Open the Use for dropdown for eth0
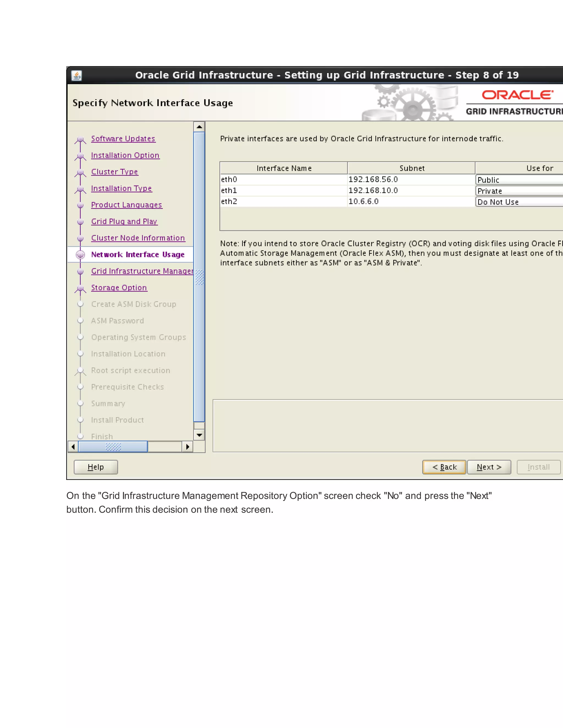Screen dimensions: 563x728 coord(519,180)
